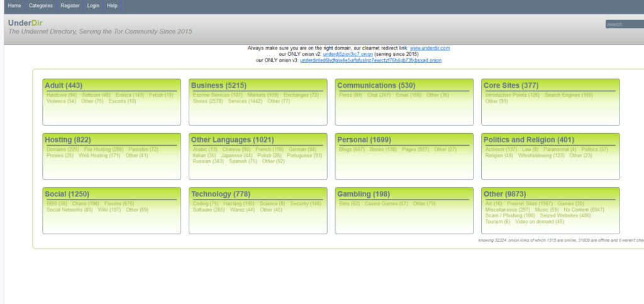
Task: Select Arabic (13) language subcategory
Action: click(205, 149)
